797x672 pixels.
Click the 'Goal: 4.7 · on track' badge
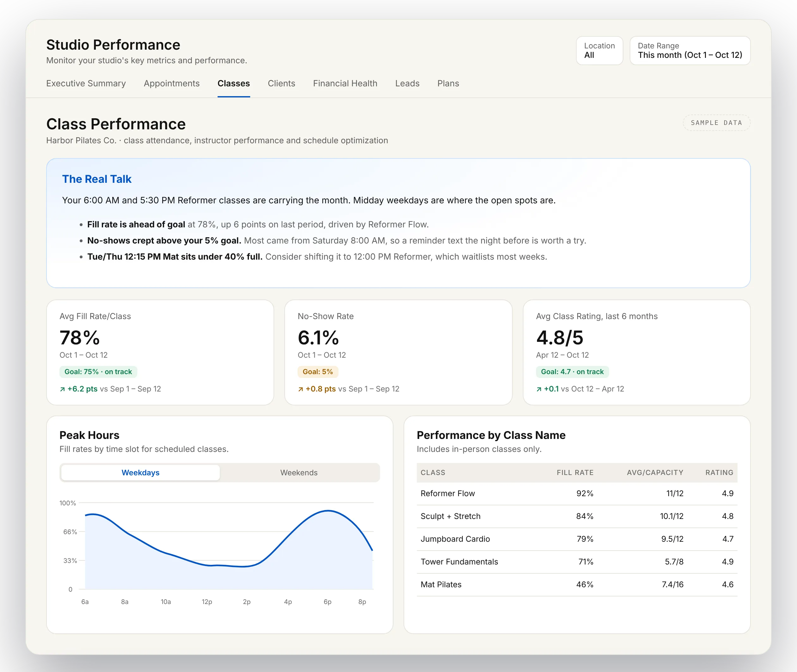pos(572,372)
